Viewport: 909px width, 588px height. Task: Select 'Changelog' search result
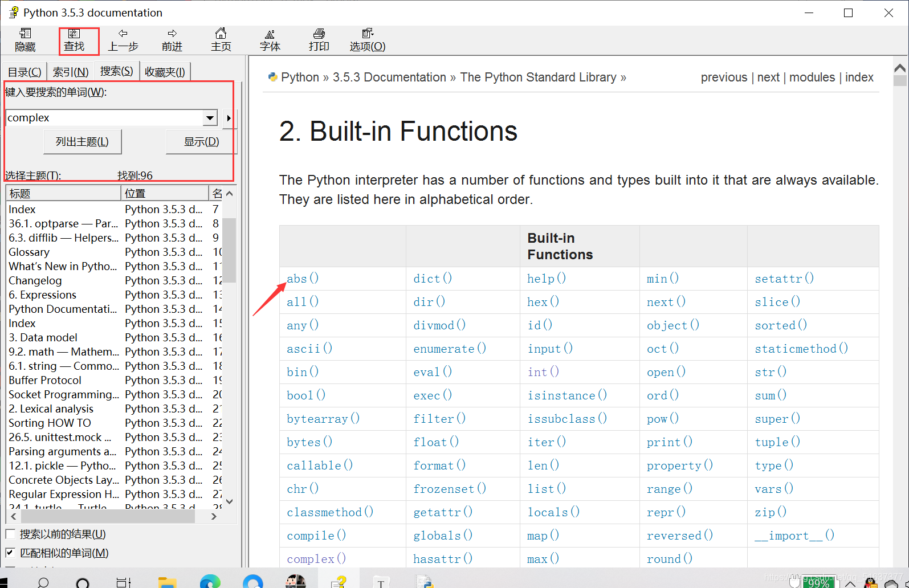[x=35, y=280]
